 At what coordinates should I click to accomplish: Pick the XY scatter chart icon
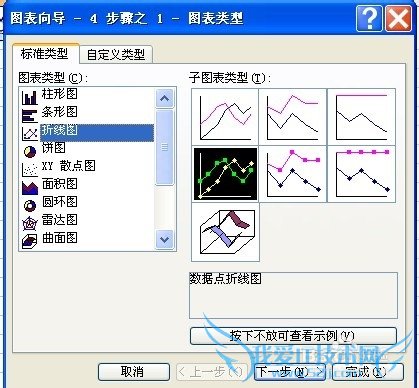(30, 170)
